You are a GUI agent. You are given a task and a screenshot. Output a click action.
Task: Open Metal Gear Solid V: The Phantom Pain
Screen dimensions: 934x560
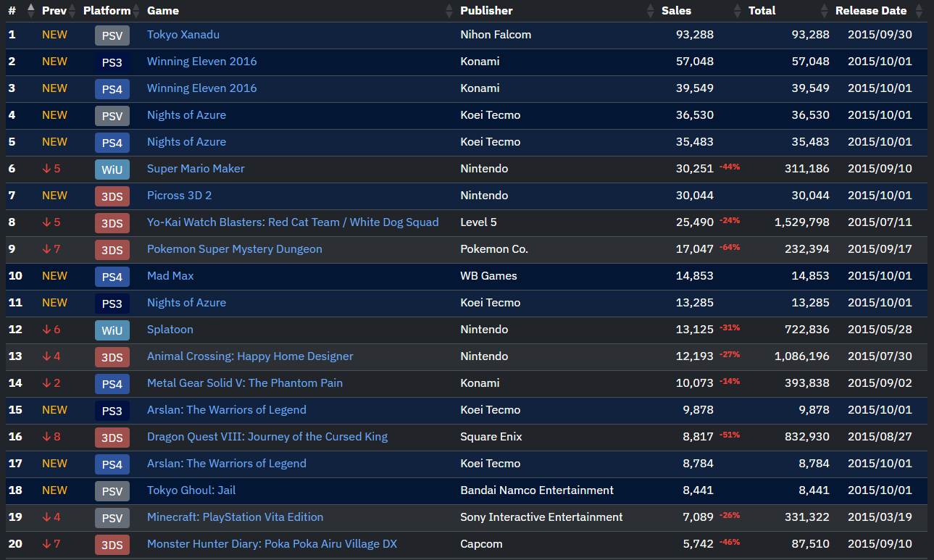point(245,383)
